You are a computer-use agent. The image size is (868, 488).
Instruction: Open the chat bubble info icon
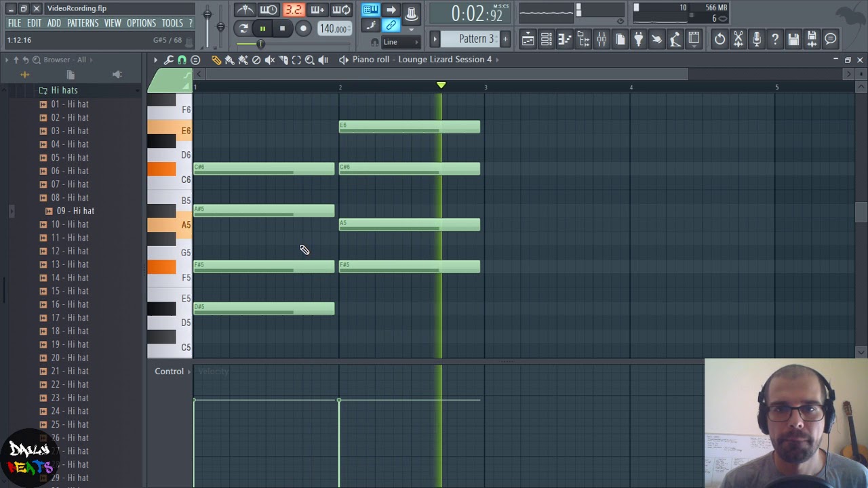[831, 39]
